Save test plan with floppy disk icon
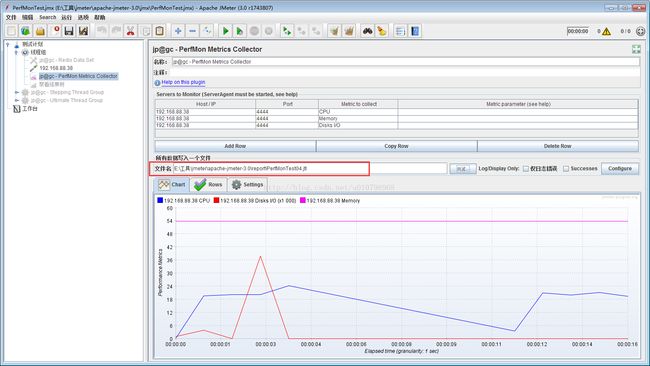The width and height of the screenshot is (650, 366). tap(69, 31)
